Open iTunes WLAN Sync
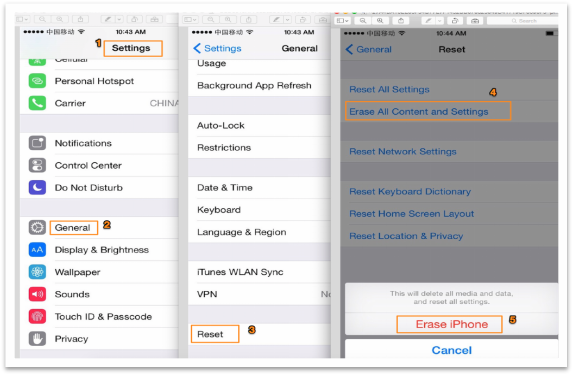Image resolution: width=573 pixels, height=374 pixels. pyautogui.click(x=259, y=272)
